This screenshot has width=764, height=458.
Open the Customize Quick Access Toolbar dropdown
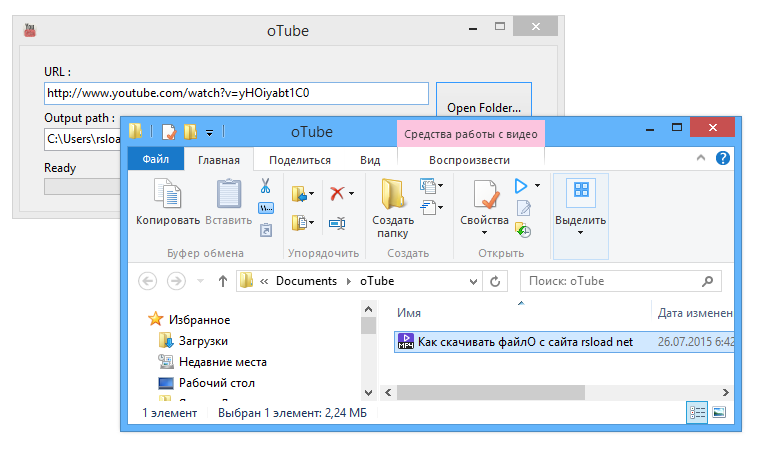210,133
